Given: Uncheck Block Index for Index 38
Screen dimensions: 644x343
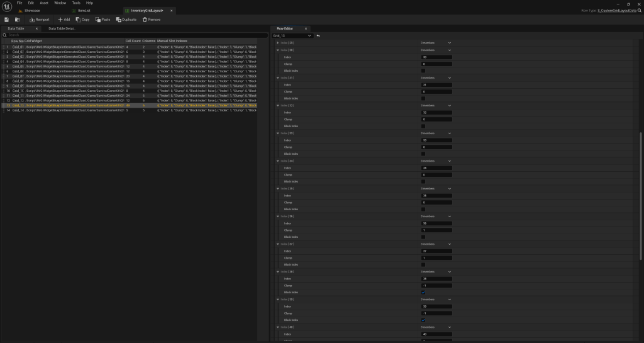Looking at the screenshot, I should pyautogui.click(x=423, y=292).
